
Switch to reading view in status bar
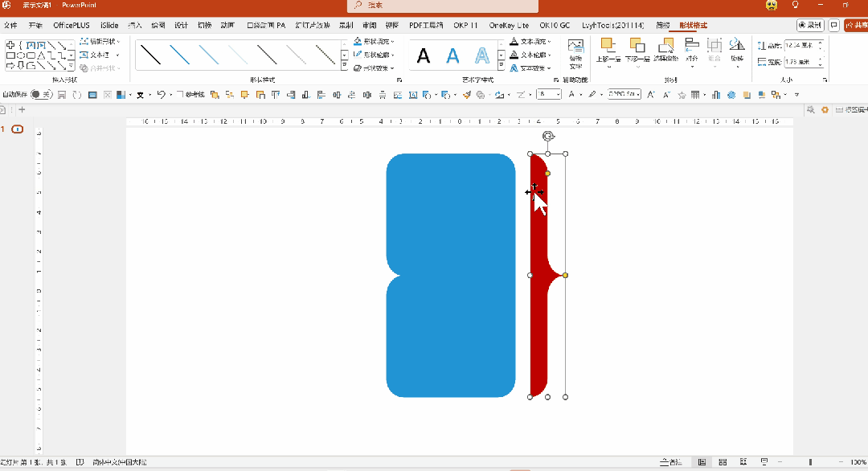[x=743, y=462]
